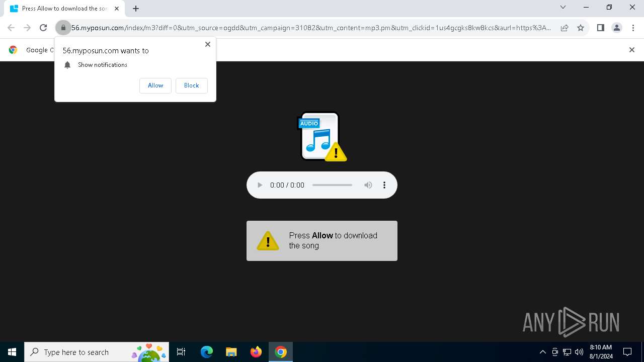644x362 pixels.
Task: Open the Windows Start menu
Action: (x=12, y=352)
